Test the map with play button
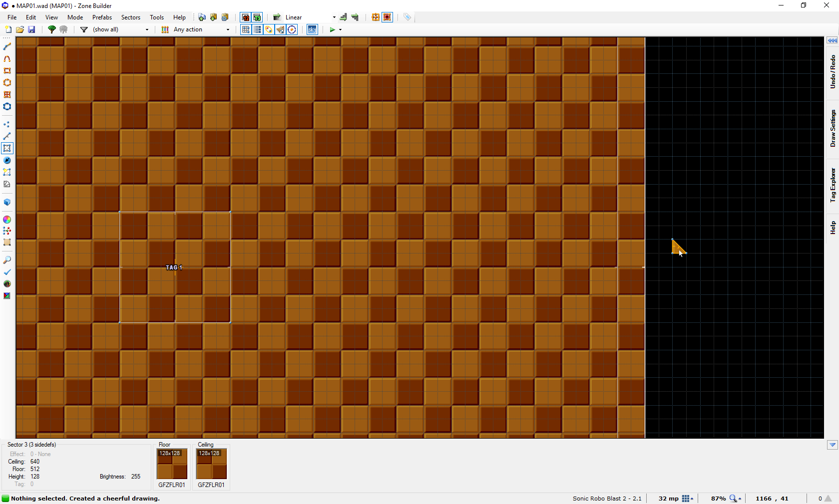 click(332, 29)
